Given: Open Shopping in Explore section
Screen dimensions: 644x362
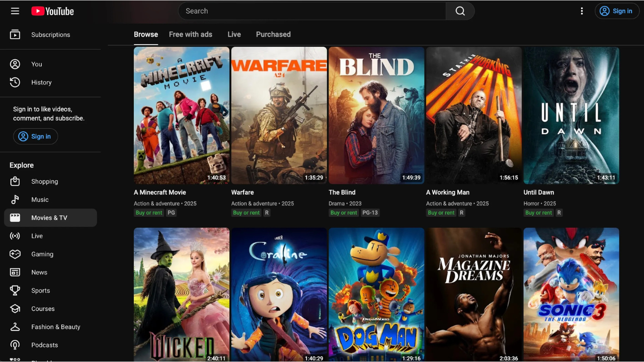Looking at the screenshot, I should coord(50,182).
